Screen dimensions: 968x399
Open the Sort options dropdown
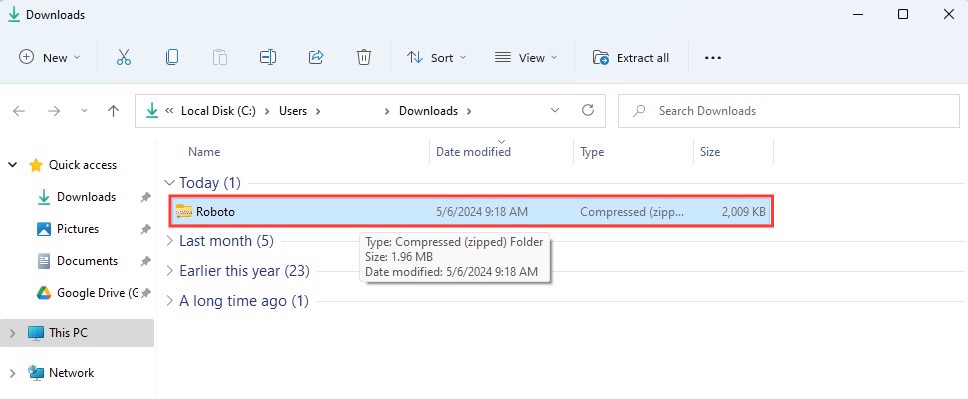(436, 57)
